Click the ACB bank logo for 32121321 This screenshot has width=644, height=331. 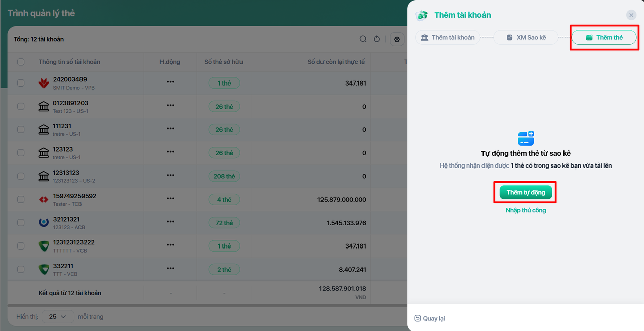pos(44,223)
